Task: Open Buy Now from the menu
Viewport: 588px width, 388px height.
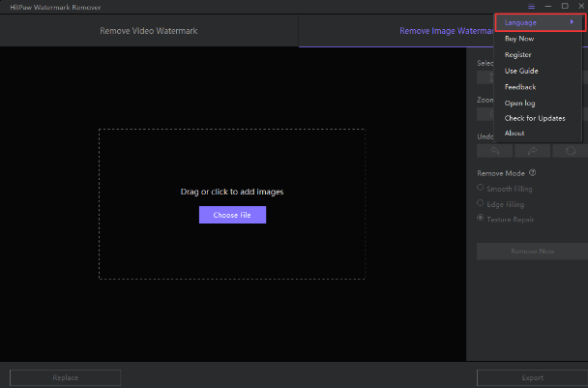Action: [519, 39]
